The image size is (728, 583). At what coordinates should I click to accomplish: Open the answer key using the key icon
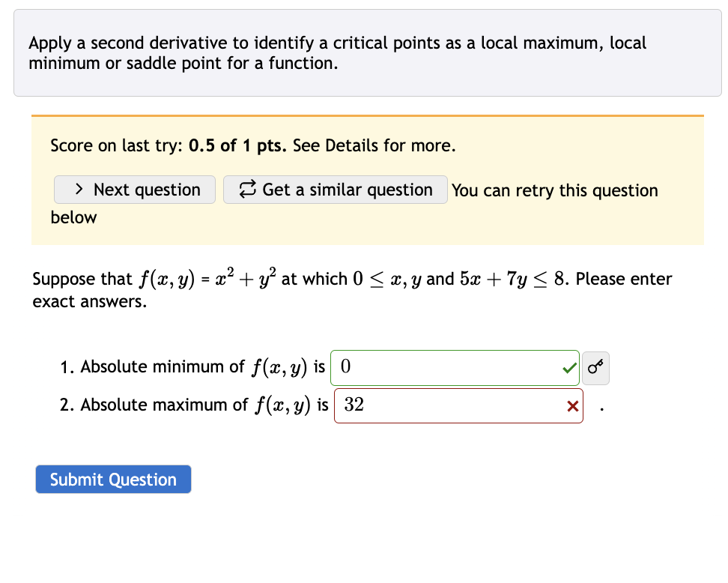pyautogui.click(x=595, y=367)
